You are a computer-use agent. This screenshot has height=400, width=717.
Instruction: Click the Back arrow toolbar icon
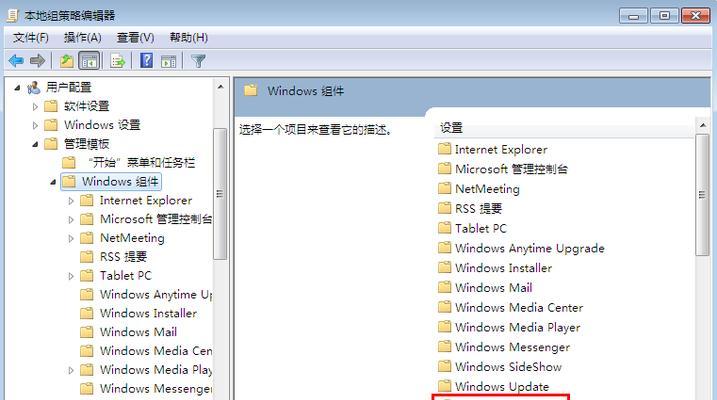pos(16,60)
